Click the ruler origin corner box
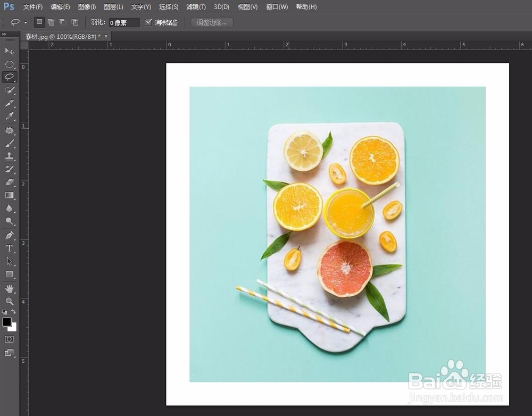Viewport: 532px width, 416px height. [x=24, y=45]
